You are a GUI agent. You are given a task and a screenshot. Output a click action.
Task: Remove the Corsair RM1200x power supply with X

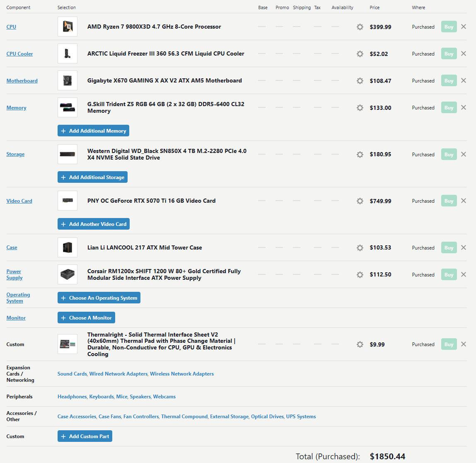[x=463, y=274]
